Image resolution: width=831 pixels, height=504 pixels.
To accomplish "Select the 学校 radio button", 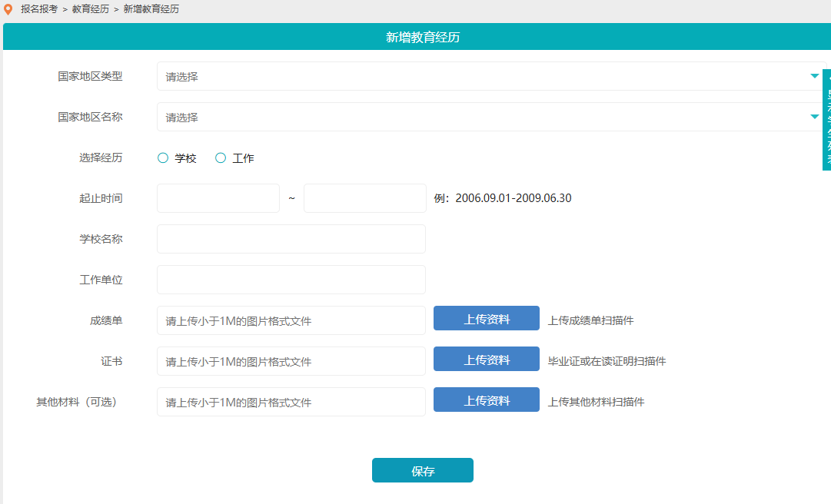I will (163, 157).
